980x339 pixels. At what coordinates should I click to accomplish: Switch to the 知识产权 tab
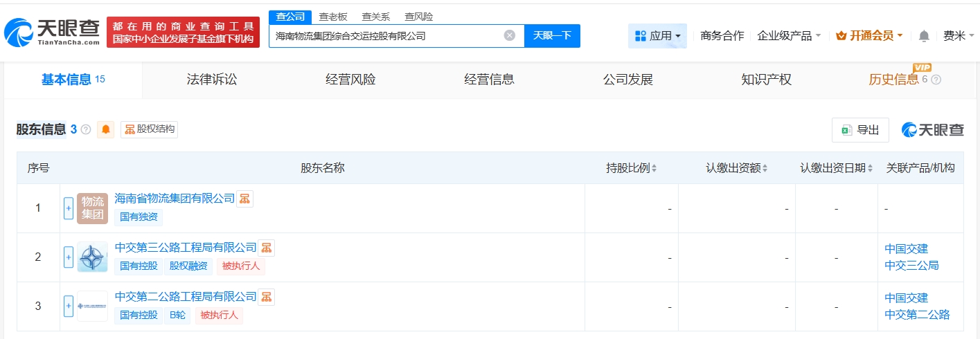coord(766,80)
